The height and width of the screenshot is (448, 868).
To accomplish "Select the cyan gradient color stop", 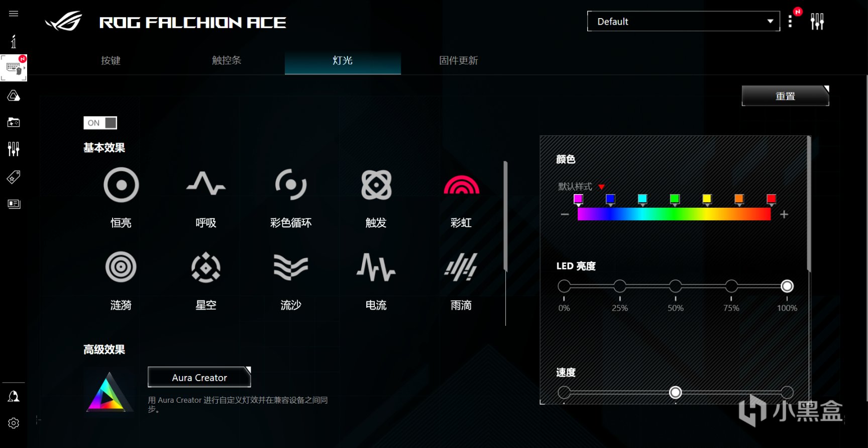I will pos(642,200).
